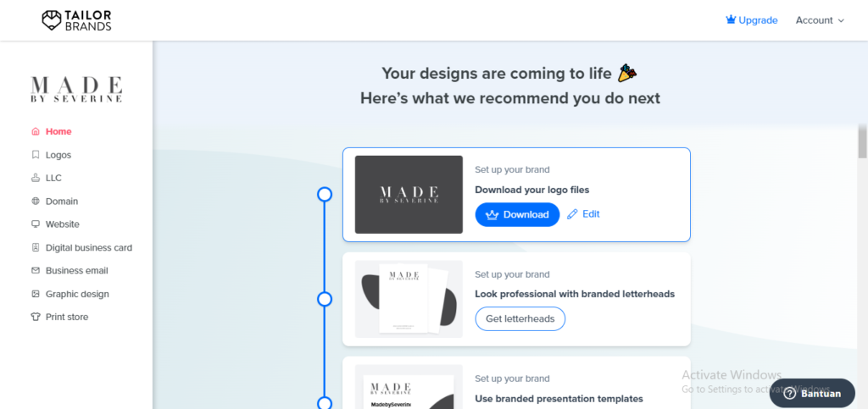Viewport: 868px width, 409px height.
Task: Click the Graphic design image icon
Action: pos(35,294)
